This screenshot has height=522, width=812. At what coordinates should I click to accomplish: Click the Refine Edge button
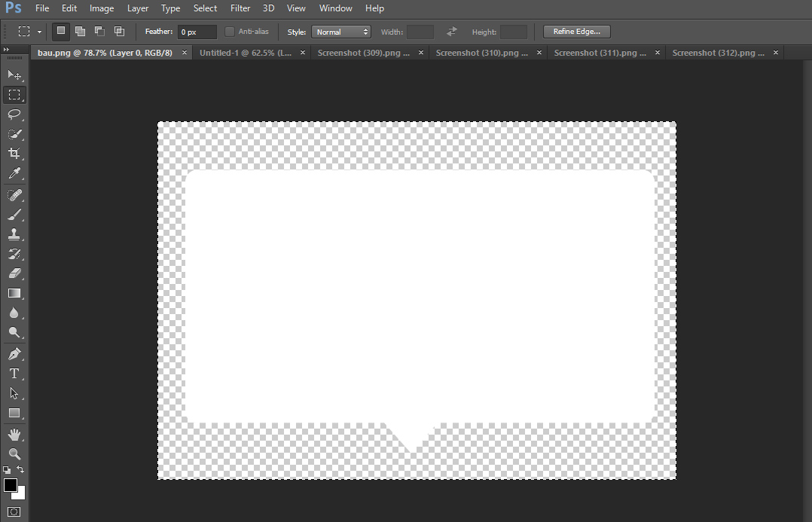pyautogui.click(x=576, y=32)
